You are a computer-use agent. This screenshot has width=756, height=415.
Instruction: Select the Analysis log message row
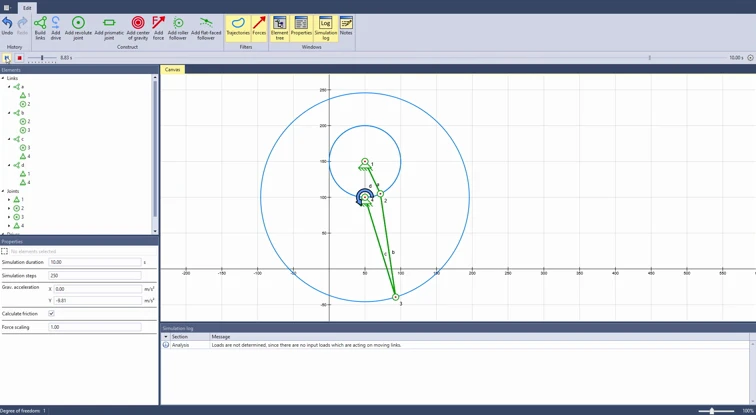456,345
